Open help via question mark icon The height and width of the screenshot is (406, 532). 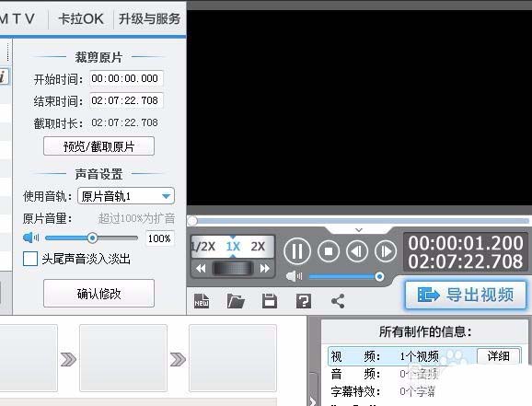(x=304, y=301)
